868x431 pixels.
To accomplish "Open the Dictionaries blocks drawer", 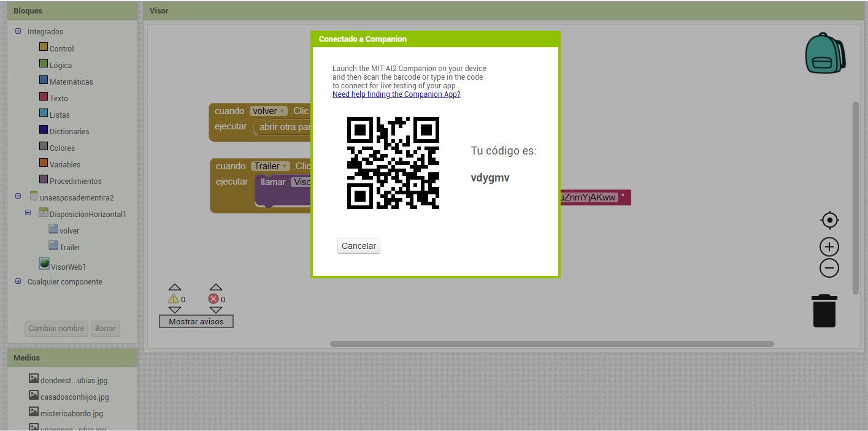I will click(69, 131).
